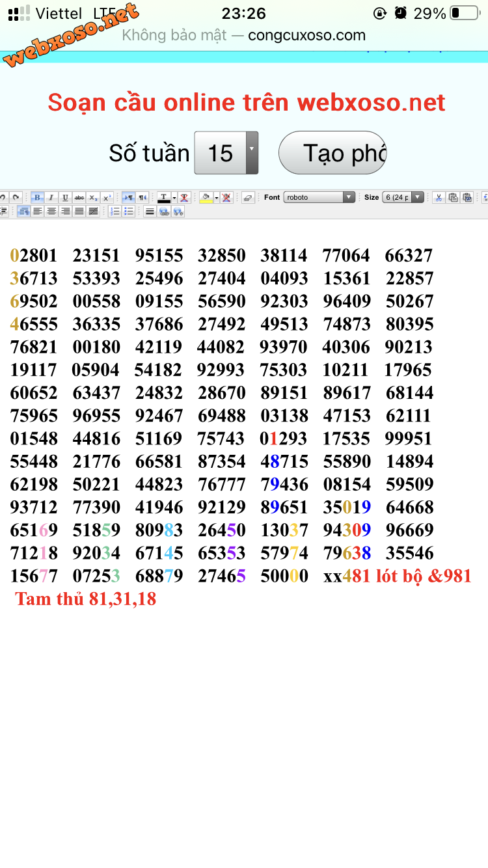Click the icon right of justify

pyautogui.click(x=93, y=211)
